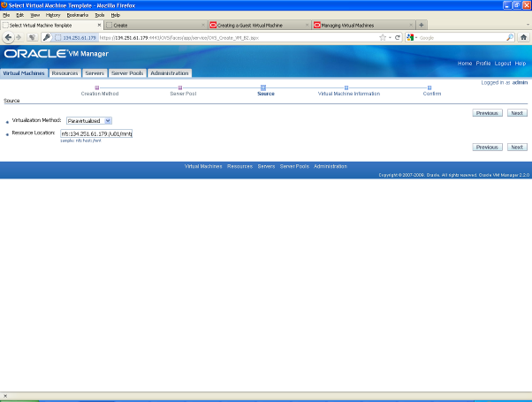Open the browser Help menu
532x402 pixels.
click(116, 15)
